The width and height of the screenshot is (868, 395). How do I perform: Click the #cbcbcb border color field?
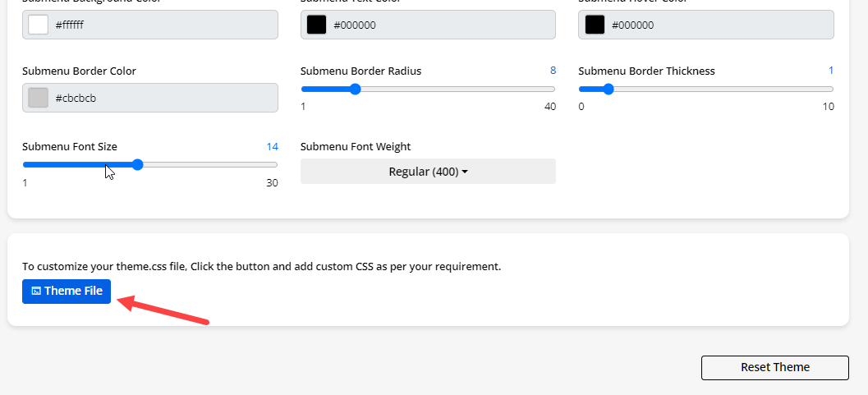164,98
